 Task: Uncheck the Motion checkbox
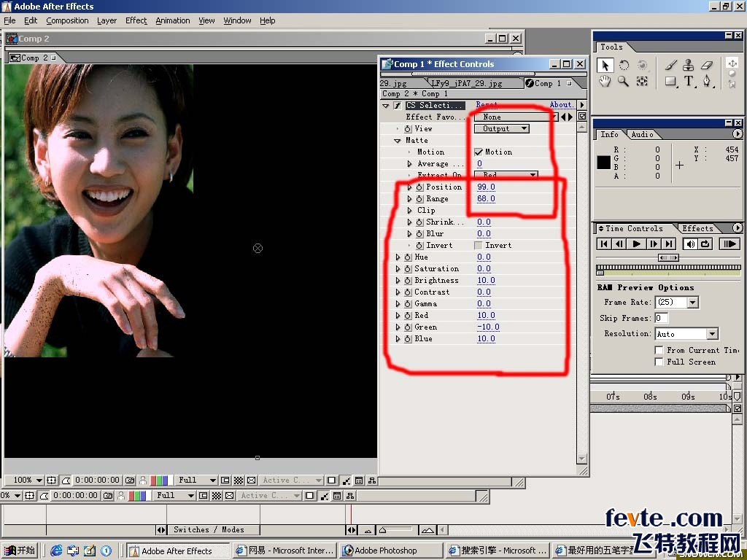pos(479,152)
